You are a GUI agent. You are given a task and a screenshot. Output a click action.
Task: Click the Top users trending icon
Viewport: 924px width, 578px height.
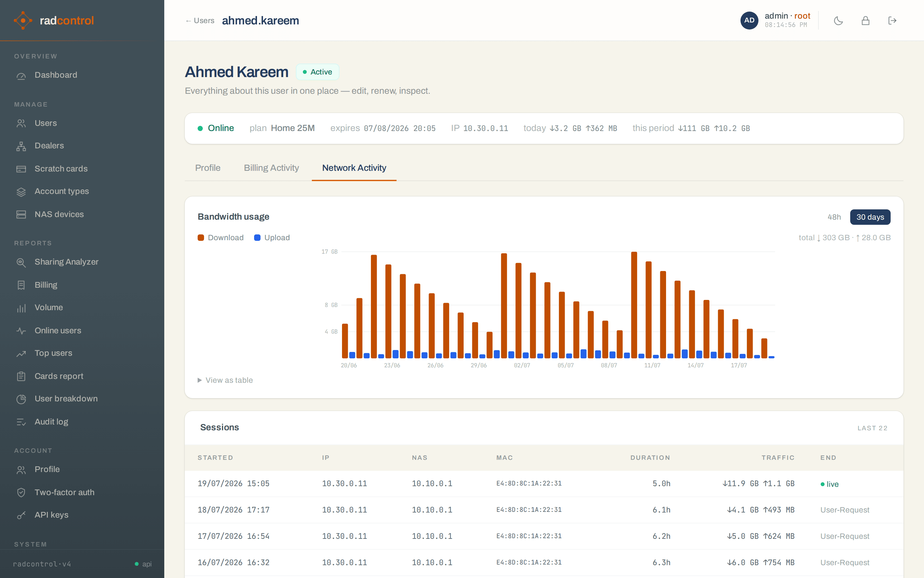pos(21,353)
